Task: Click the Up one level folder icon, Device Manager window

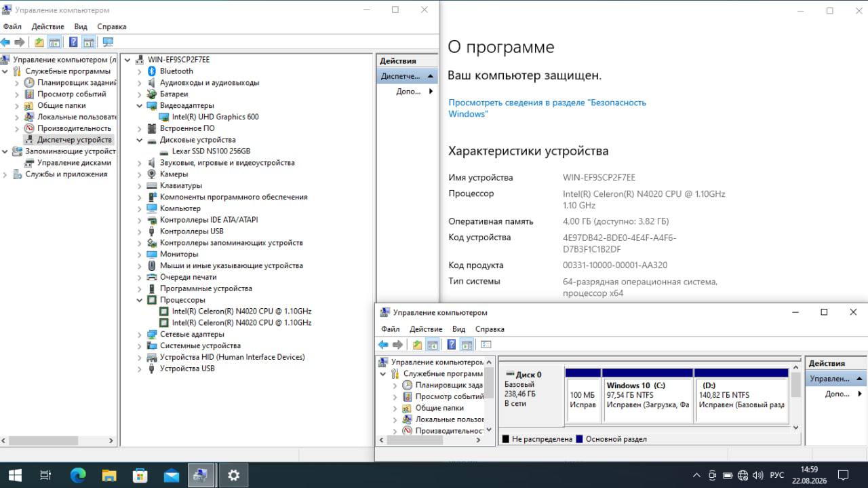Action: pyautogui.click(x=39, y=42)
